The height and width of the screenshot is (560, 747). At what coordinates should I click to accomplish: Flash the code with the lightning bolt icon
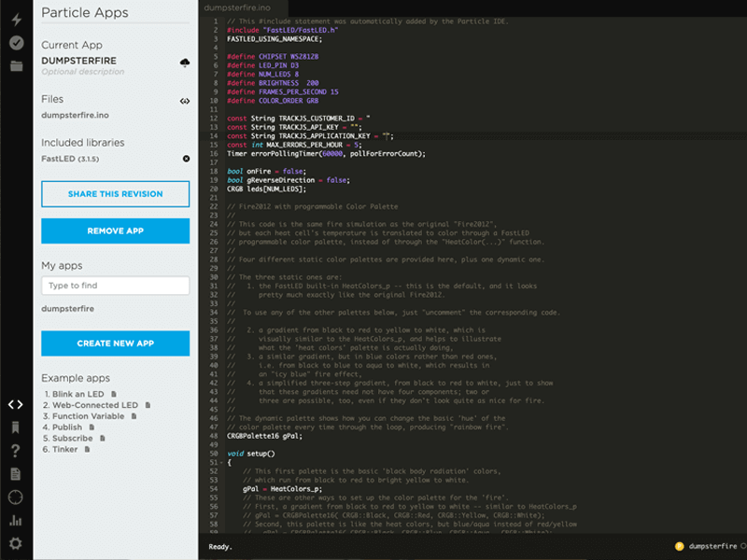16,19
